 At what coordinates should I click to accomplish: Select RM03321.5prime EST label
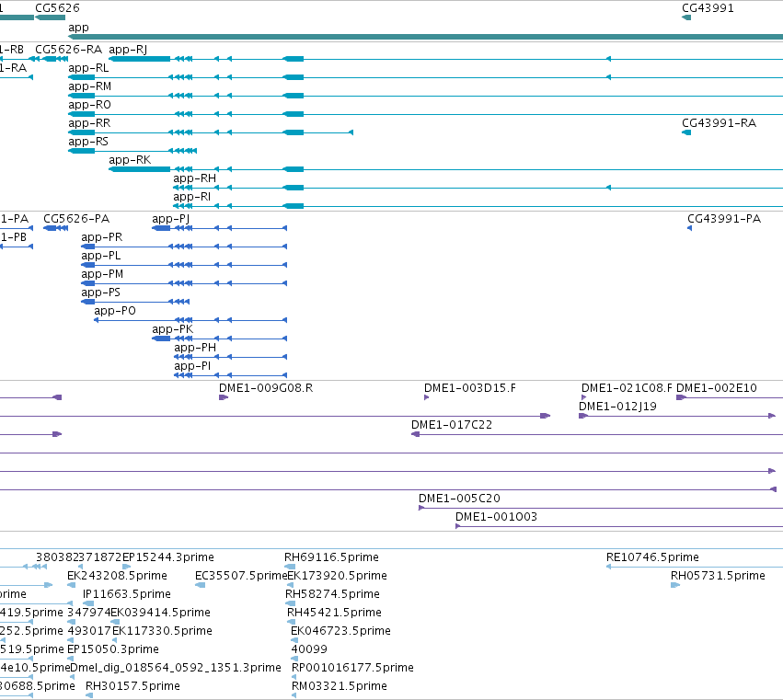[x=340, y=686]
